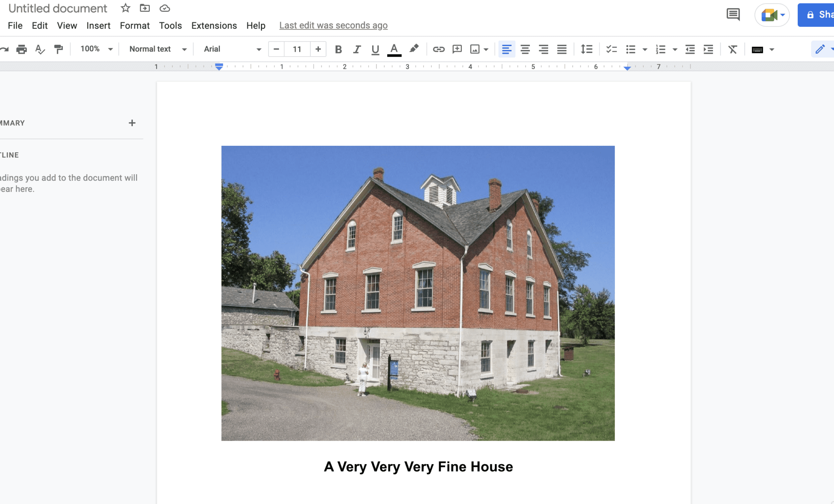Open the spelling and grammar check
The image size is (834, 504).
click(x=40, y=49)
